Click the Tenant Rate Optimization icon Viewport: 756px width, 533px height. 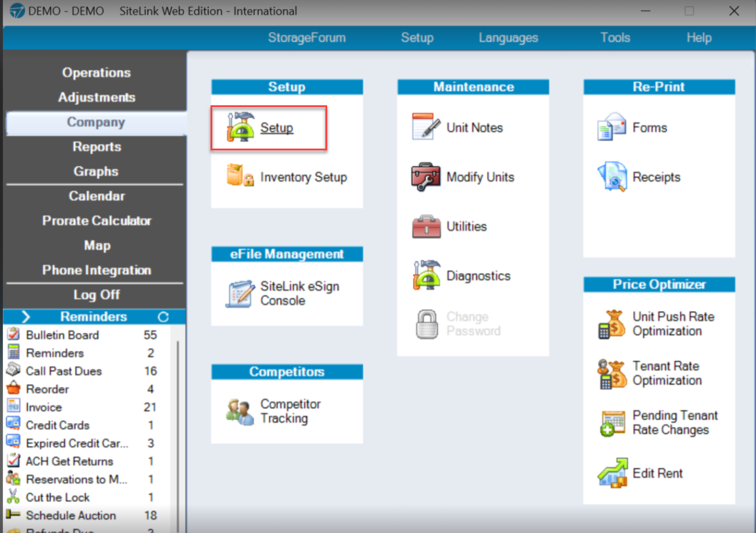click(x=612, y=374)
